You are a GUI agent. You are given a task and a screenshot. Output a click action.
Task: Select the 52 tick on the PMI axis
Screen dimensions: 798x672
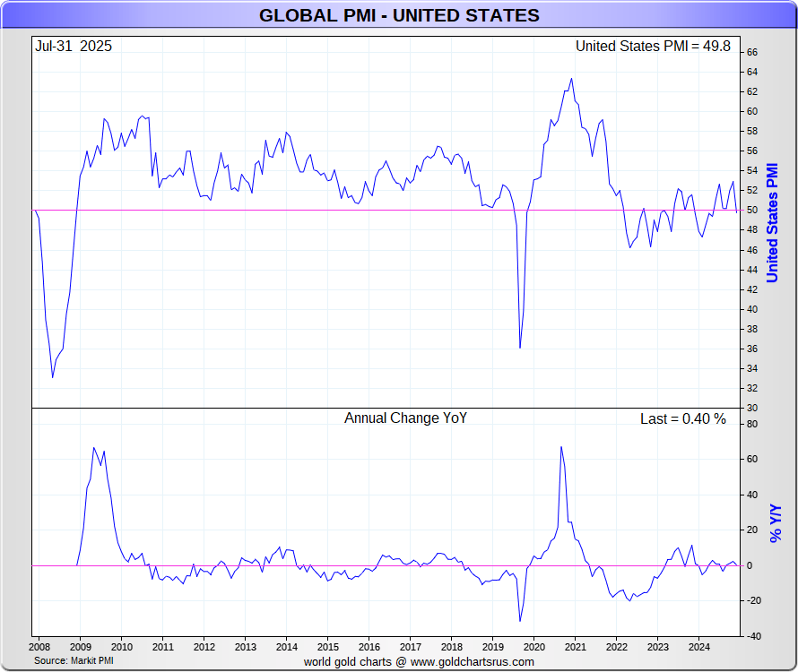(x=751, y=191)
